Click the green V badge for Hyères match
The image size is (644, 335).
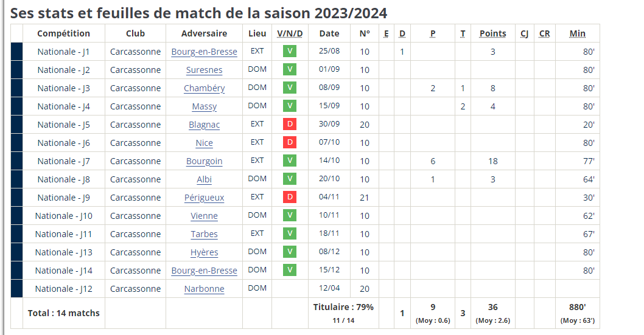click(290, 252)
